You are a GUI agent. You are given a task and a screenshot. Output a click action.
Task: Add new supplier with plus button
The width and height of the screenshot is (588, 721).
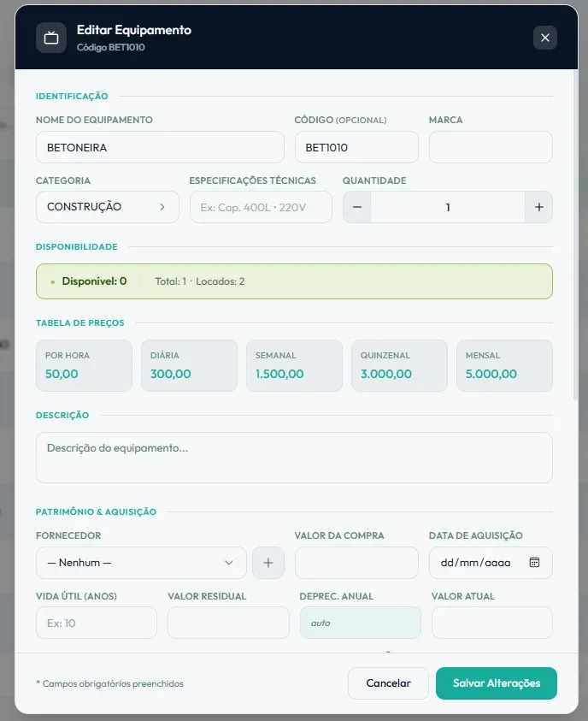coord(268,563)
